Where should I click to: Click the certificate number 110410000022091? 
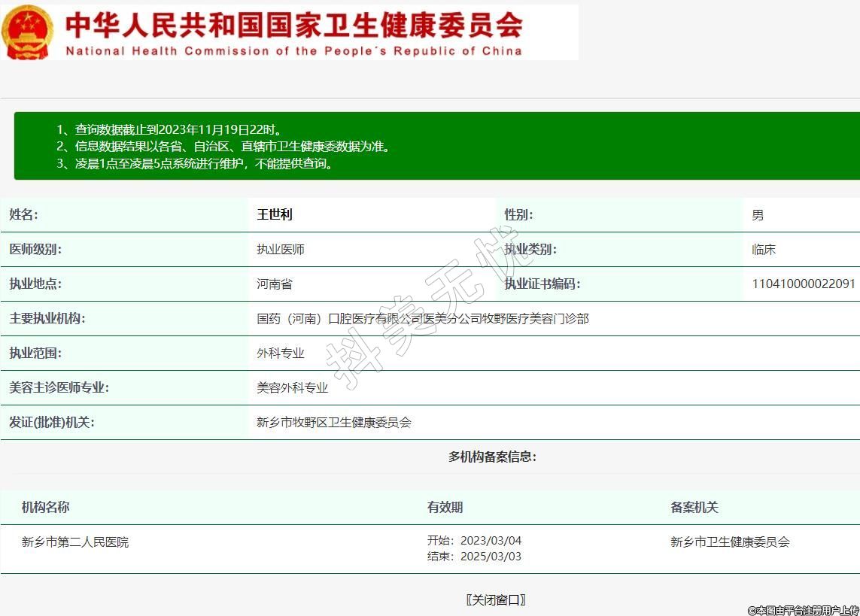point(803,284)
